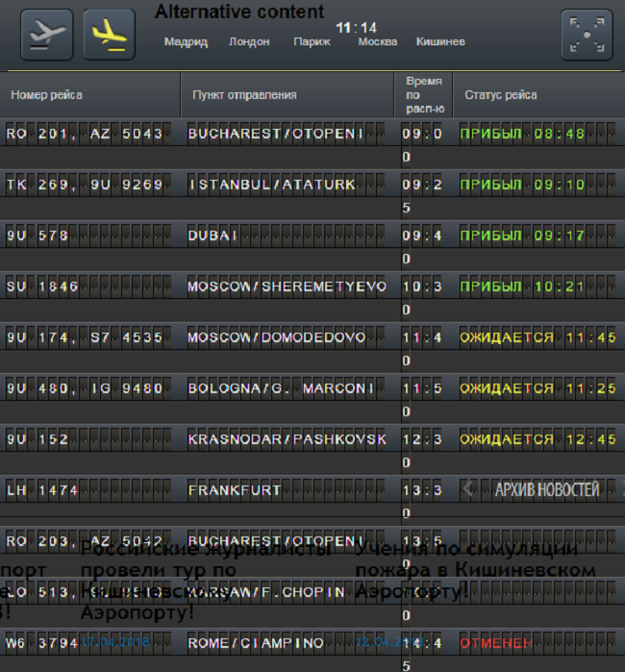Screen dimensions: 625x672
Task: Click status ОЖИДАЕТСЯ 11:45
Action: click(537, 337)
